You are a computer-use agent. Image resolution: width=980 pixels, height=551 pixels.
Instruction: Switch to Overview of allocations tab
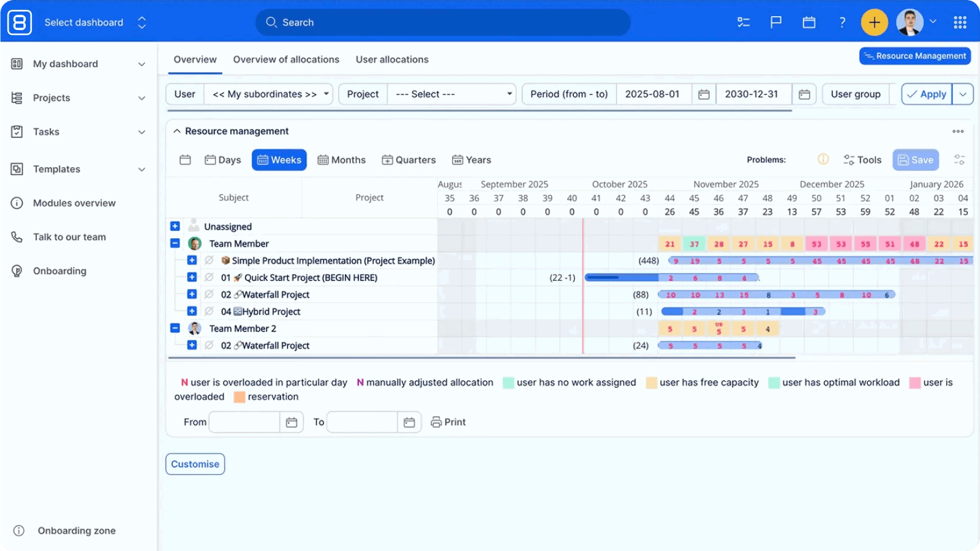coord(286,59)
